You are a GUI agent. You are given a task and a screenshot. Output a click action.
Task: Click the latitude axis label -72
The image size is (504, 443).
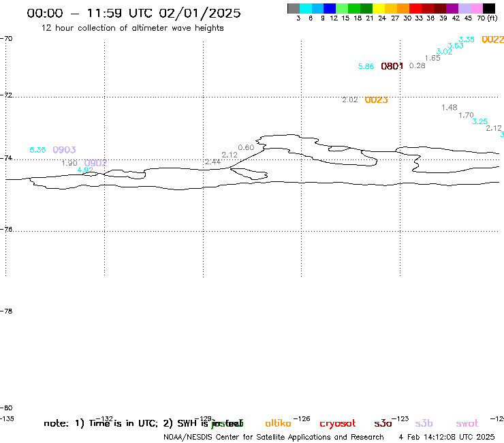(x=6, y=95)
